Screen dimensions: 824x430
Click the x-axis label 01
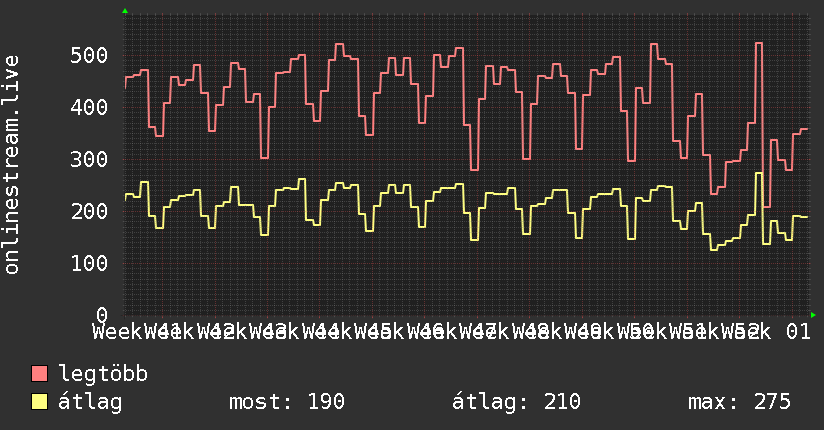pyautogui.click(x=798, y=332)
